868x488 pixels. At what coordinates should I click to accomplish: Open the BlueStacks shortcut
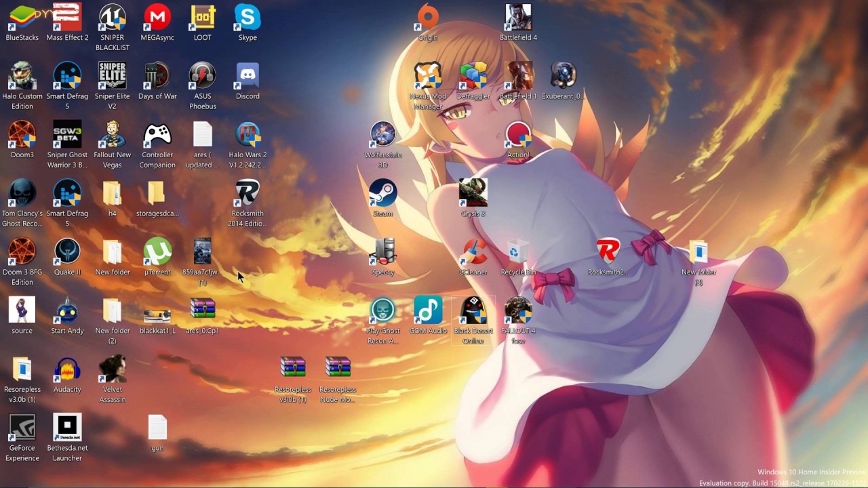tap(22, 18)
